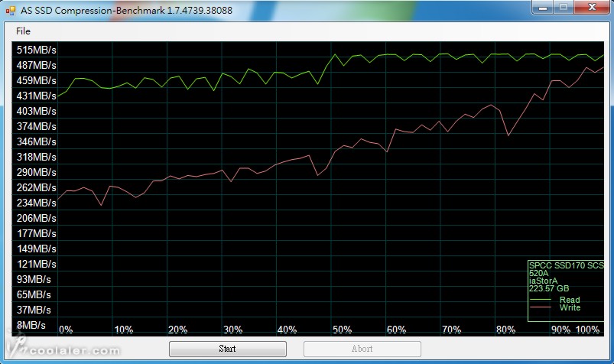Click the Start button

tap(228, 349)
